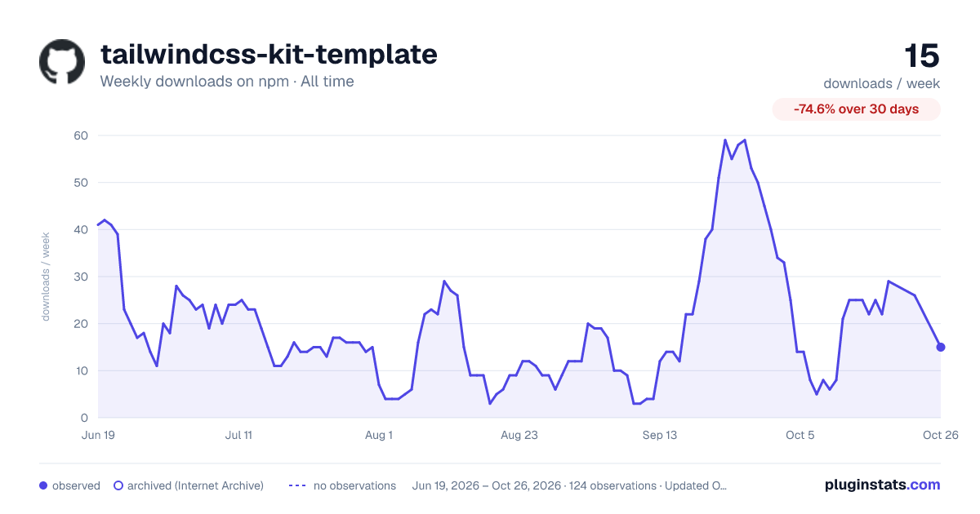Click the Oct 5 x-axis label
980x514 pixels.
click(800, 435)
